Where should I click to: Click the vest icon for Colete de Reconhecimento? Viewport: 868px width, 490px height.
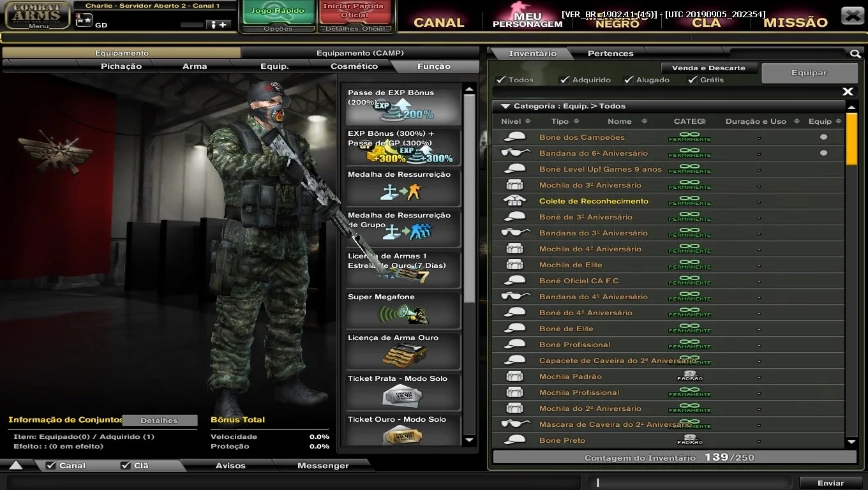[x=514, y=201]
